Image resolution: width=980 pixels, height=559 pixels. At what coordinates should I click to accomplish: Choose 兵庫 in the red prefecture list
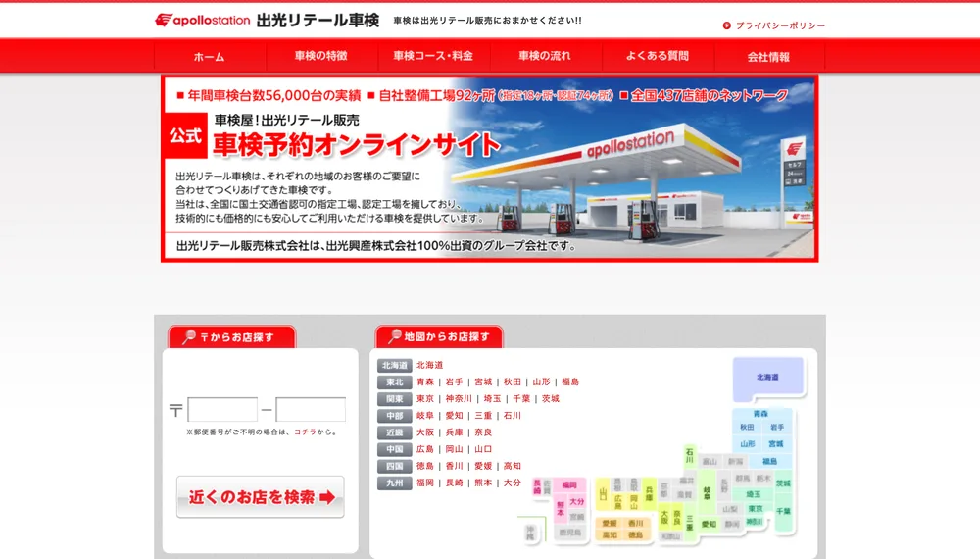tap(455, 432)
